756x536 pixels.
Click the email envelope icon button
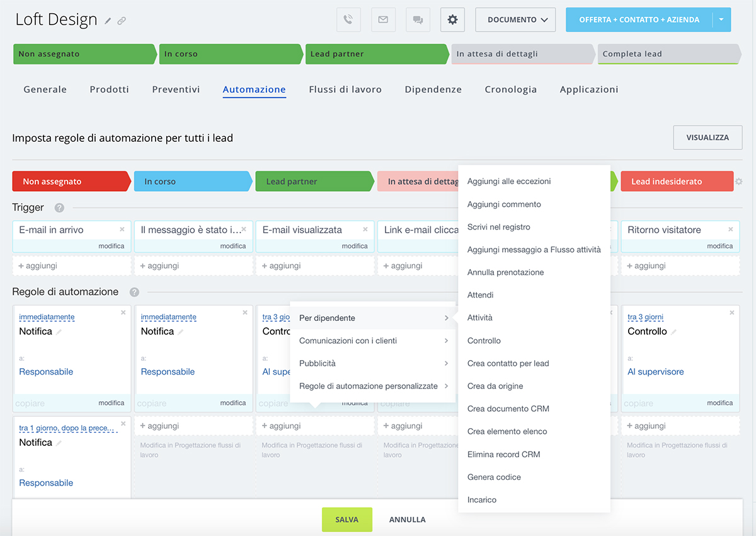[383, 20]
